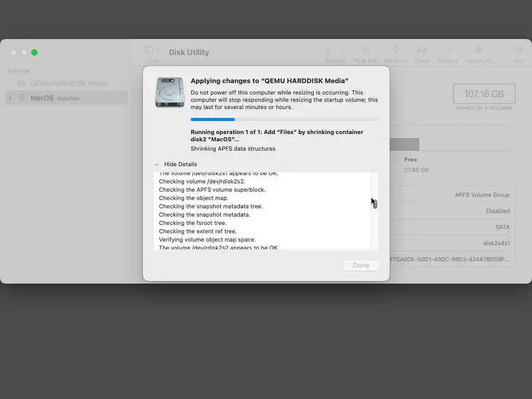Click 'Shrinking APFS data structures' status text
Viewport: 532px width, 399px height.
pos(233,149)
